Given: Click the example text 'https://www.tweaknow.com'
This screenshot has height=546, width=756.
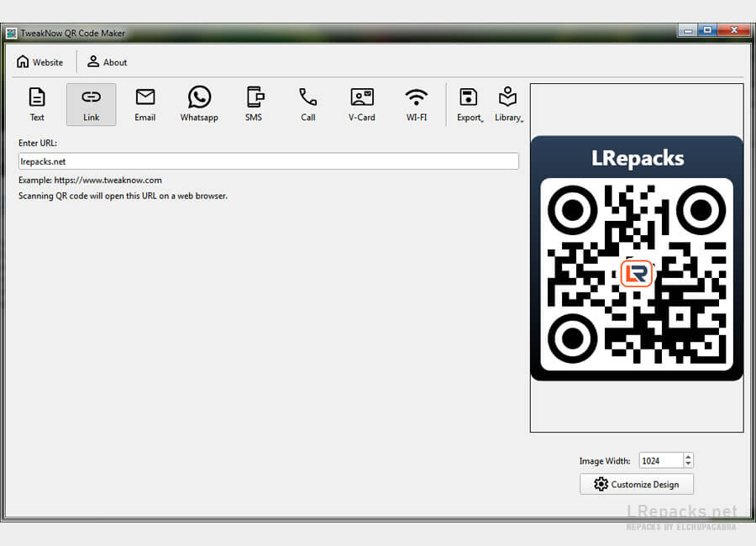Looking at the screenshot, I should coord(108,180).
